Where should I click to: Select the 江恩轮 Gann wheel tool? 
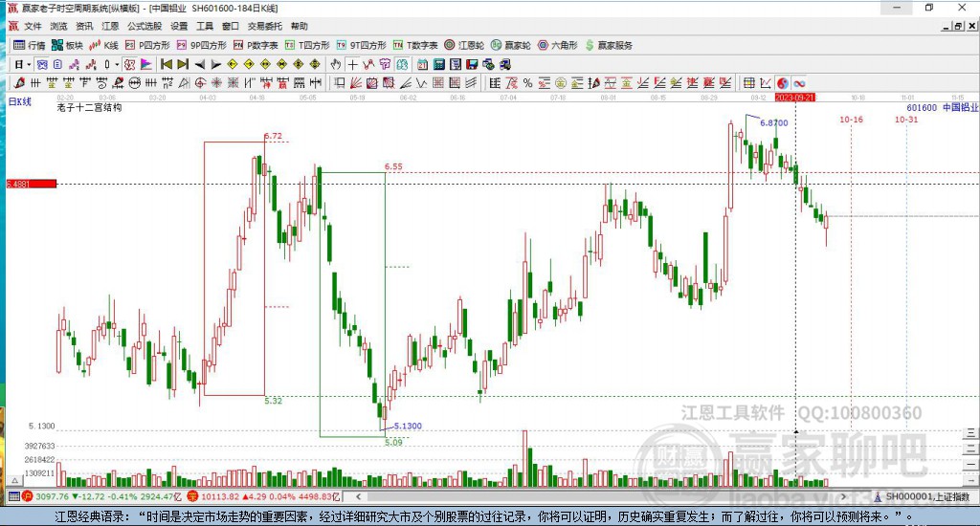[469, 45]
